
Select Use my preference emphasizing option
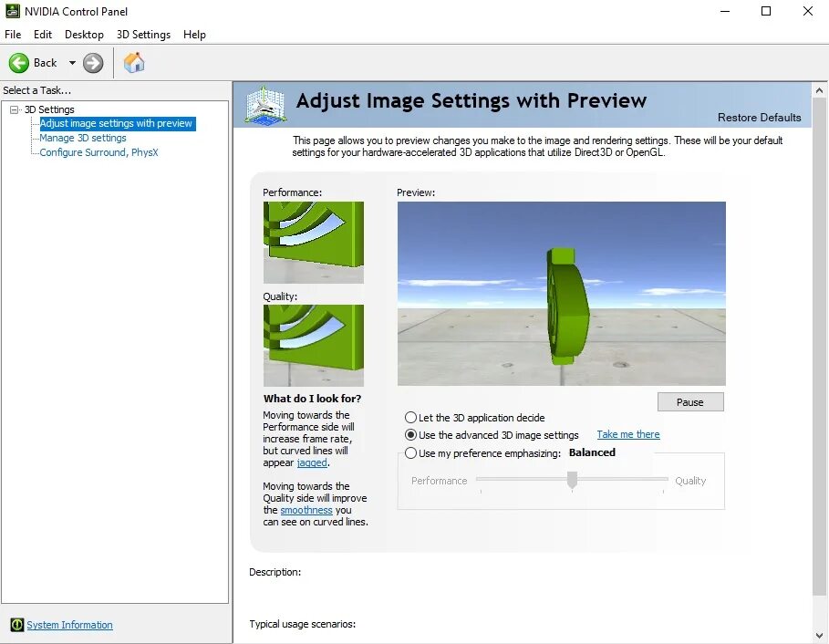pos(410,453)
